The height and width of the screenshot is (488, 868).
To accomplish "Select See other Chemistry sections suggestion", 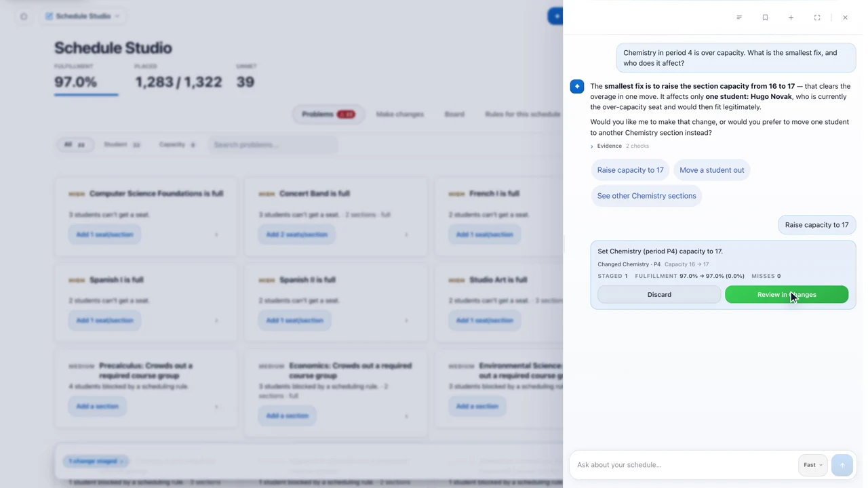I will [647, 196].
